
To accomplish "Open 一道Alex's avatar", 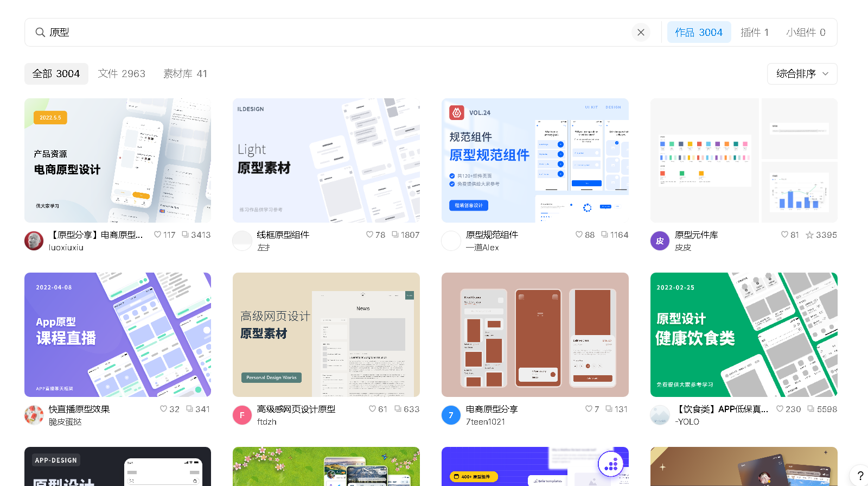I will pyautogui.click(x=451, y=241).
